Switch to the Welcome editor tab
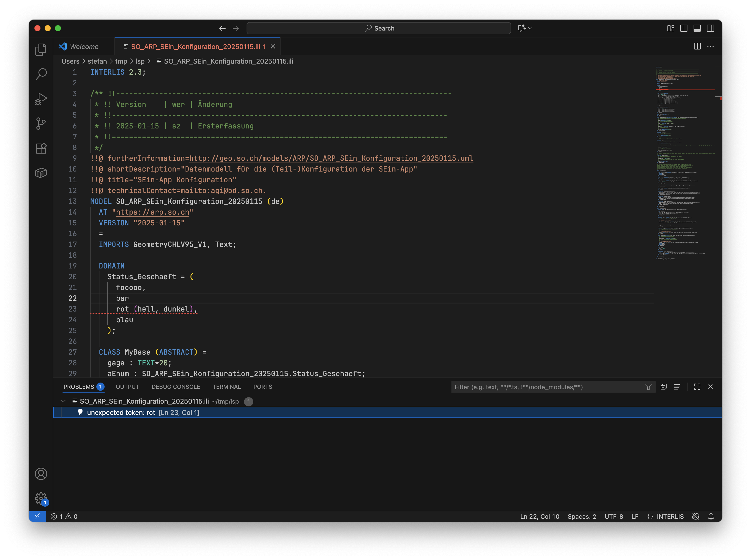 click(x=84, y=46)
